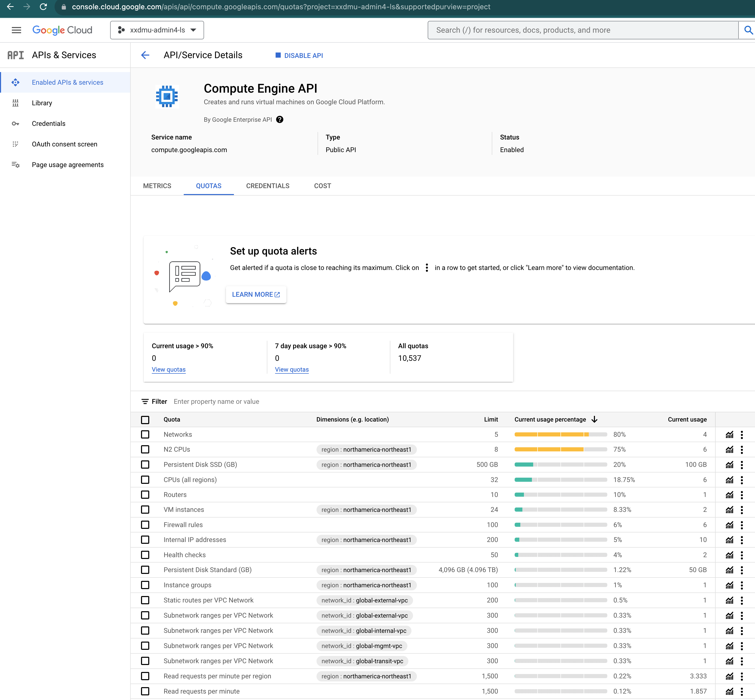Open the usage chart icon for Networks quota
This screenshot has width=755, height=700.
[730, 434]
